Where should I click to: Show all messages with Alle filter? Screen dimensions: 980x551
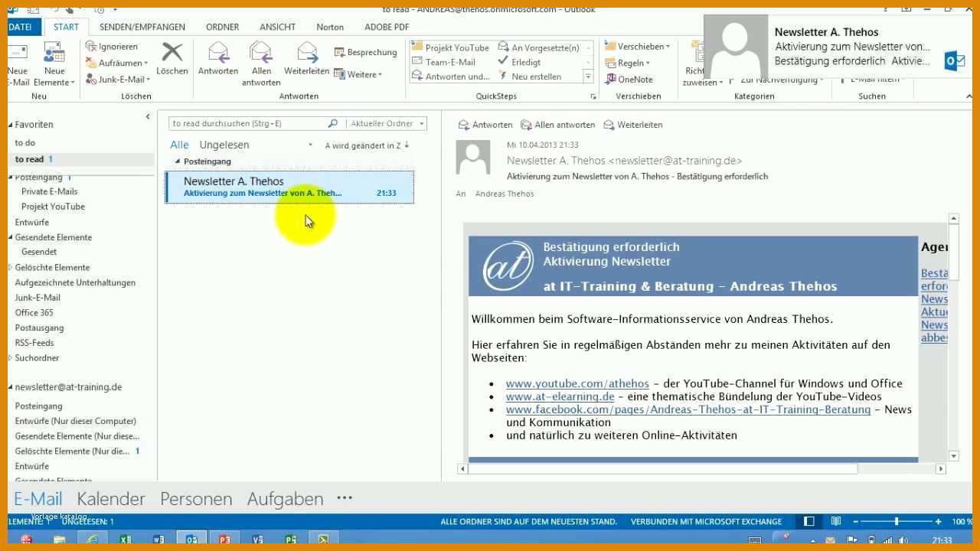tap(179, 145)
